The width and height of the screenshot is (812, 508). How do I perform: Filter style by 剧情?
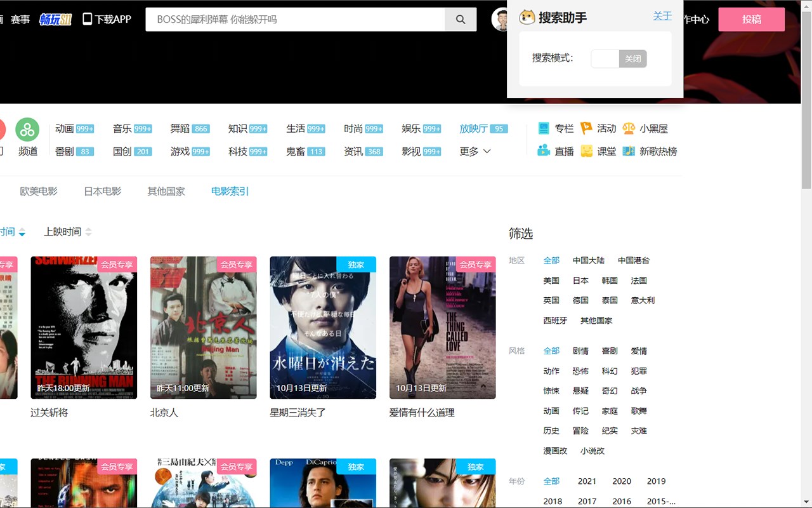coord(580,351)
